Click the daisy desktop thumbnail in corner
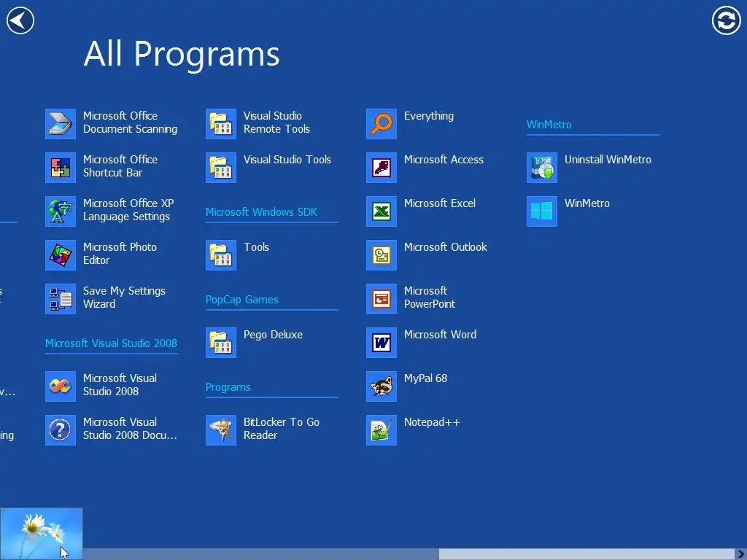Viewport: 747px width, 560px height. point(42,534)
